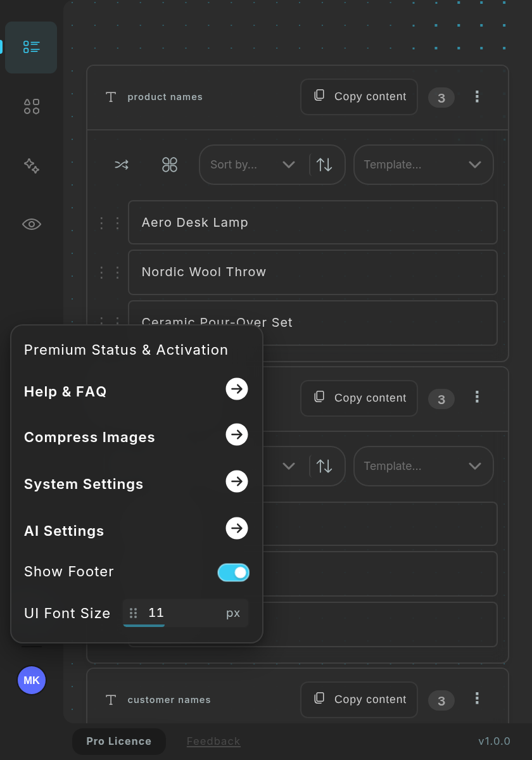Click the arrow next to Help & FAQ
This screenshot has height=760, width=532.
point(237,389)
